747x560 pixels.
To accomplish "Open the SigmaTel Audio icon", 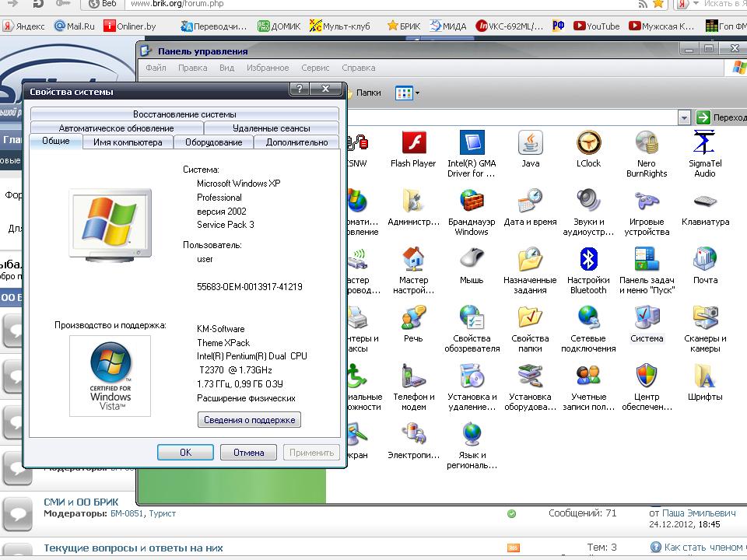I will [x=704, y=145].
